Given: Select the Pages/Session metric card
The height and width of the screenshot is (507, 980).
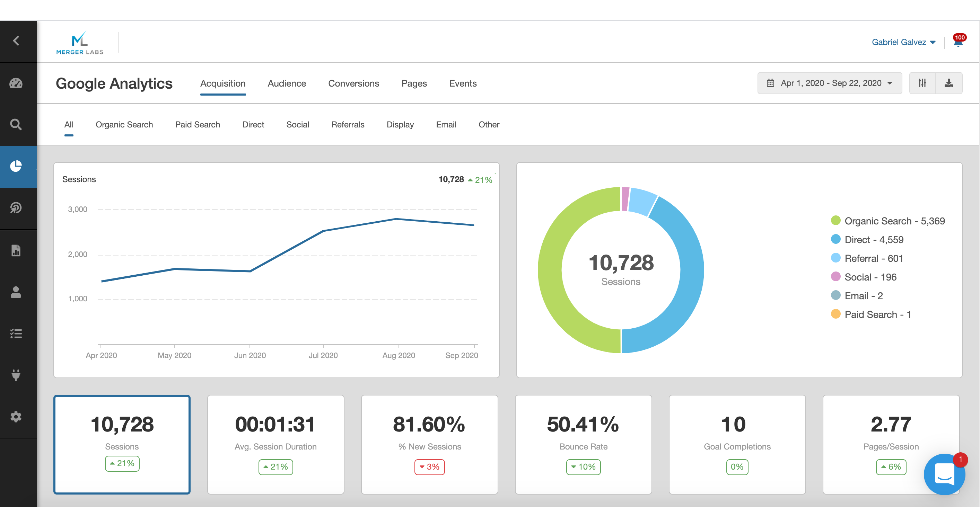Looking at the screenshot, I should 891,444.
